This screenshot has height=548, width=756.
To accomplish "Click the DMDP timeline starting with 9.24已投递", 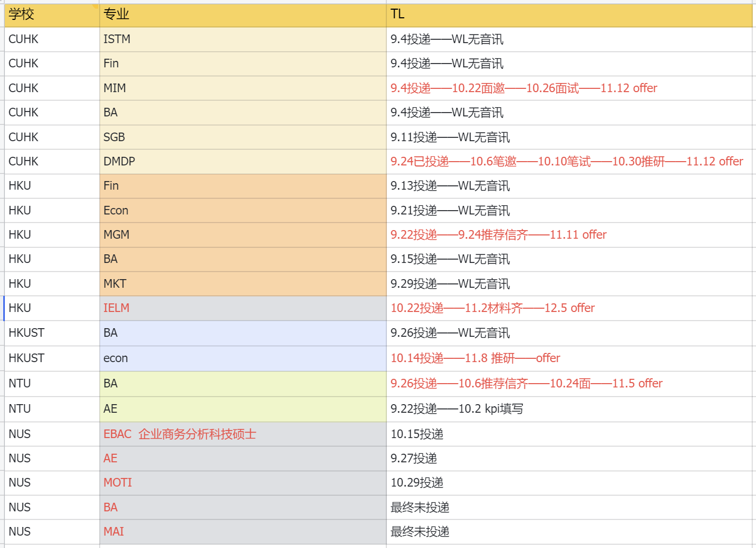I will (566, 162).
